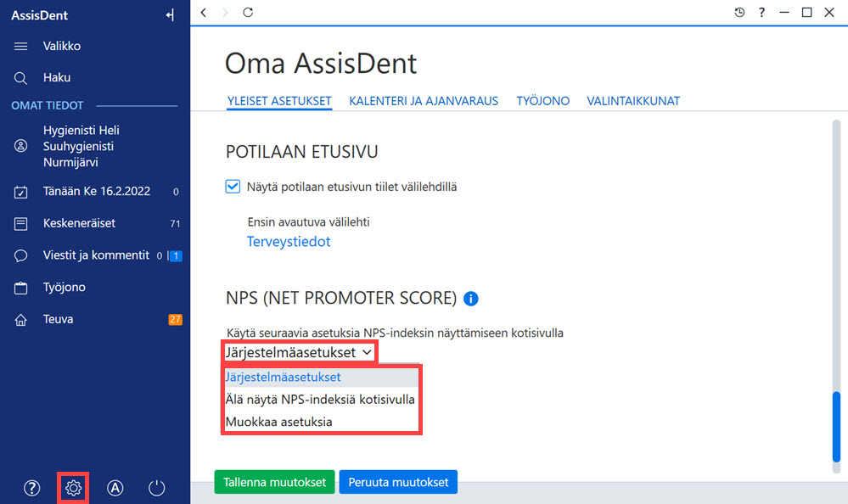
Task: Click the Teuva home icon
Action: (x=20, y=320)
